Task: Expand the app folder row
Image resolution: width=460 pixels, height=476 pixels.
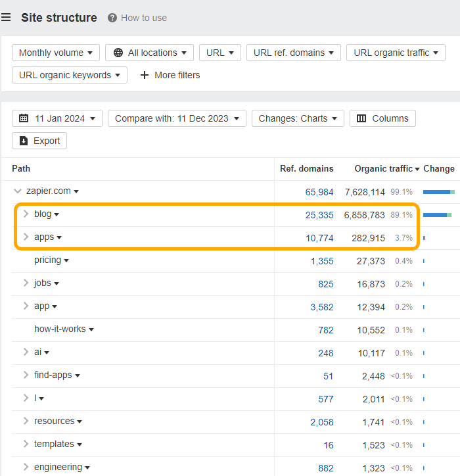Action: click(x=26, y=306)
